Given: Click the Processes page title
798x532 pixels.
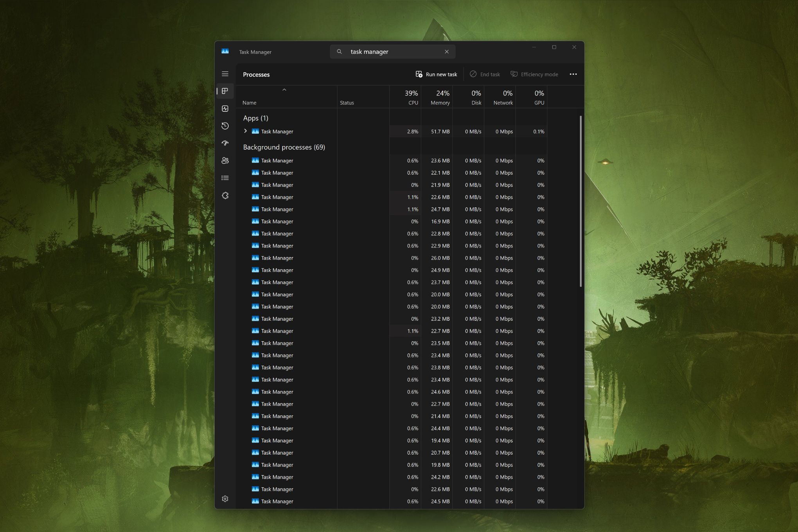Looking at the screenshot, I should [256, 74].
